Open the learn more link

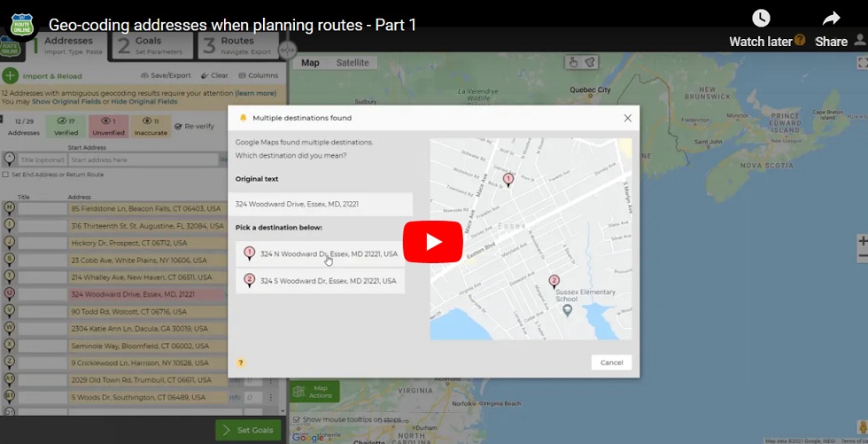pos(256,94)
